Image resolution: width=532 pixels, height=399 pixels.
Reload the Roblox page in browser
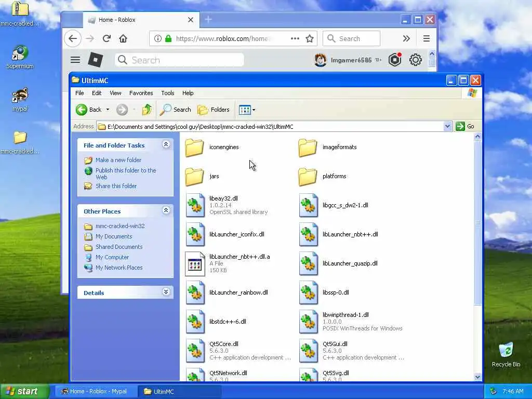[107, 38]
